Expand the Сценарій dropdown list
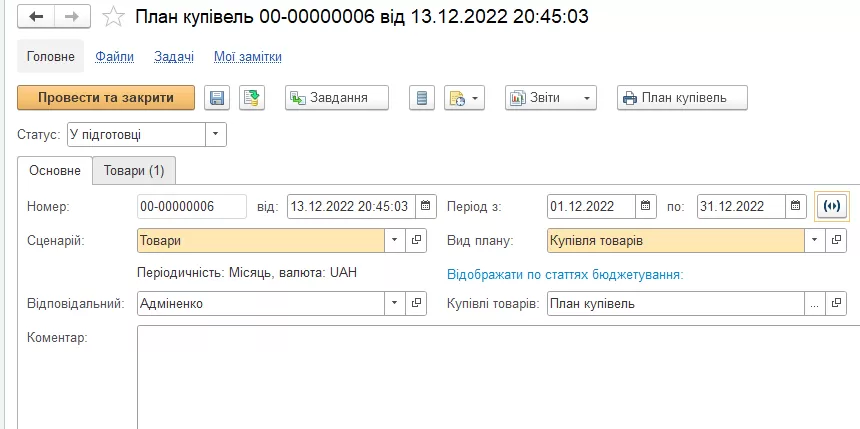The image size is (860, 429). pyautogui.click(x=395, y=240)
